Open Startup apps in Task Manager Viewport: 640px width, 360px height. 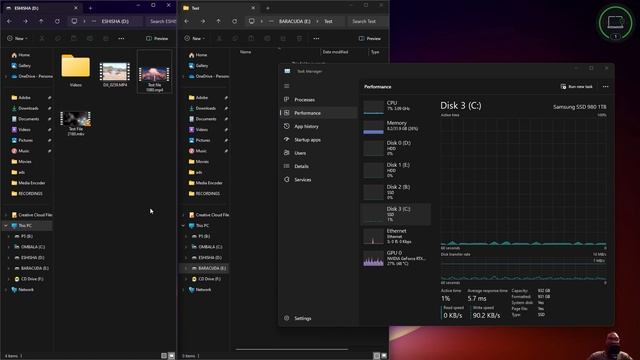click(x=318, y=140)
